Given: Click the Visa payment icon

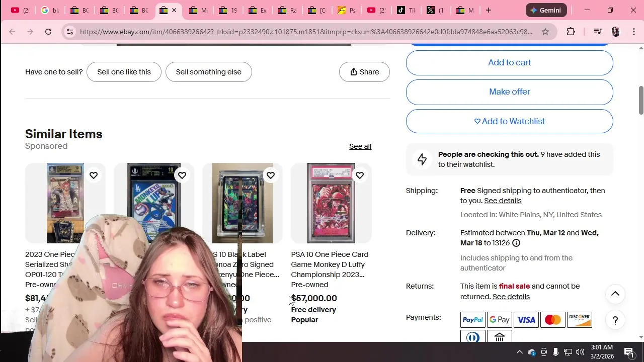Looking at the screenshot, I should click(x=526, y=320).
